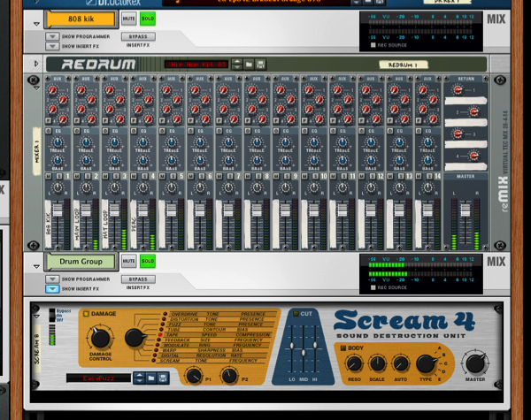Unsolo the 808 kik channel
Viewport: 531px width, 420px height.
(148, 19)
